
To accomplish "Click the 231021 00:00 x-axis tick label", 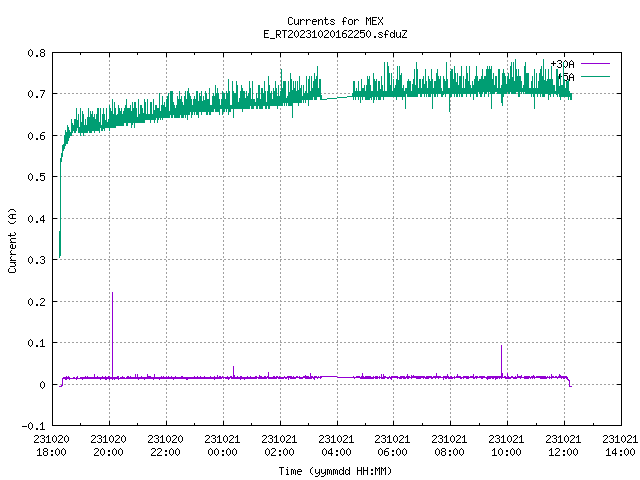I will 222,446.
